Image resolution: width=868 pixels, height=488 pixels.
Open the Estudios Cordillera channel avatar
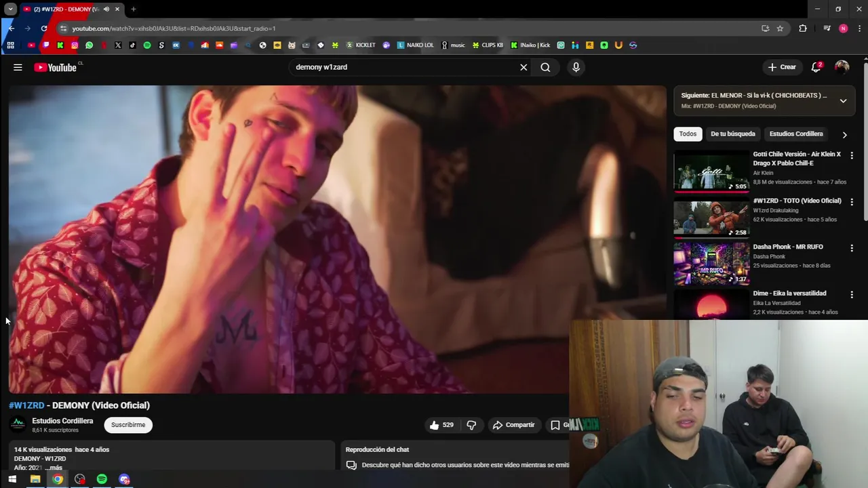click(x=18, y=424)
